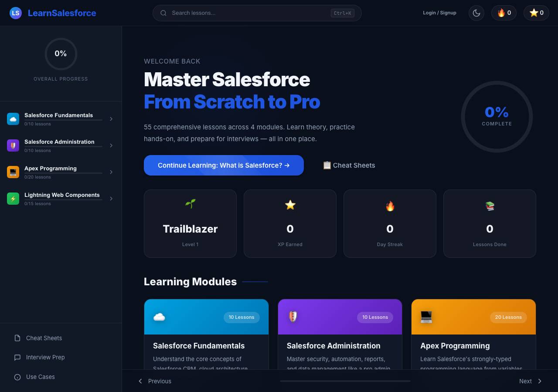Click the search magnifier icon

tap(163, 13)
